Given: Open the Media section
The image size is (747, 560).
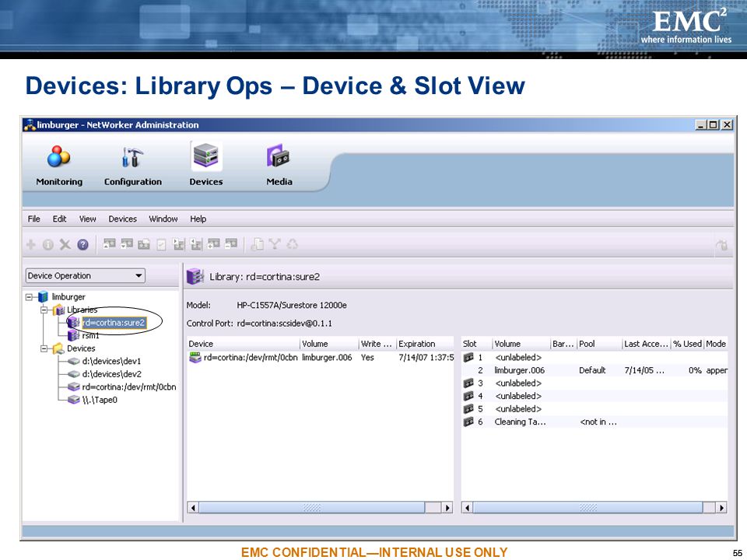Looking at the screenshot, I should click(x=279, y=165).
